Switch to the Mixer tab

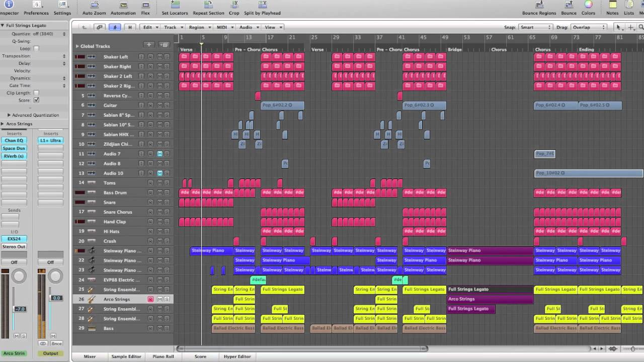point(90,356)
